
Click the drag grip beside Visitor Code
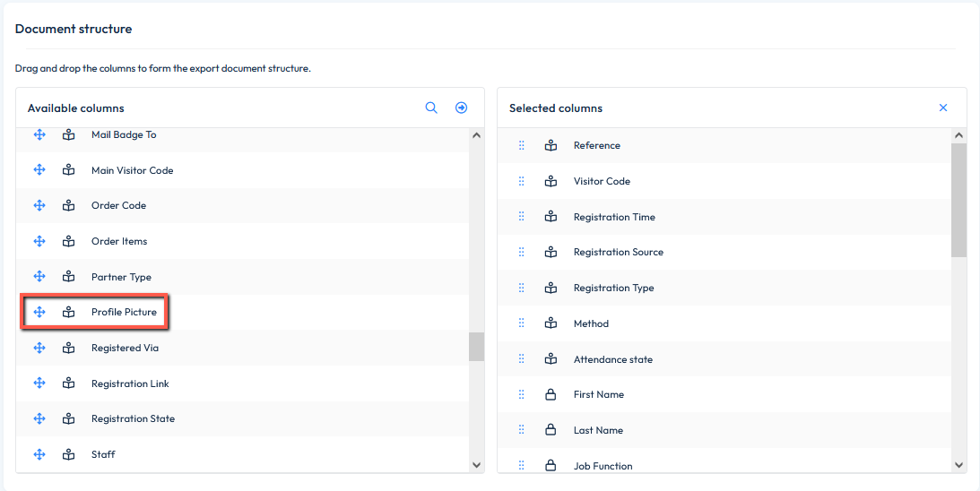click(521, 181)
